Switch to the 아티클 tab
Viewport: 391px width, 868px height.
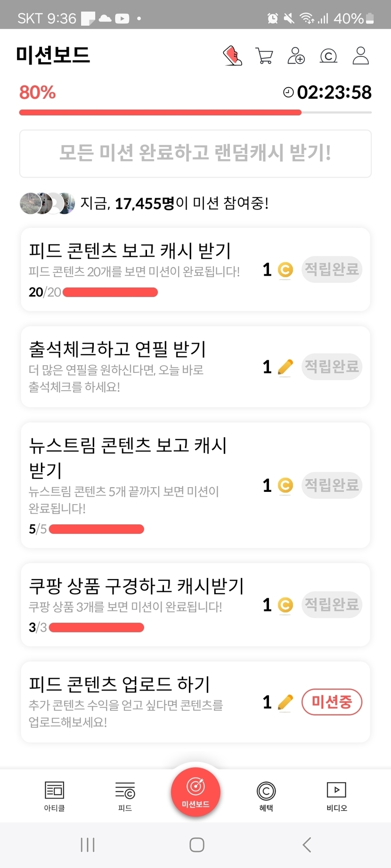(54, 796)
